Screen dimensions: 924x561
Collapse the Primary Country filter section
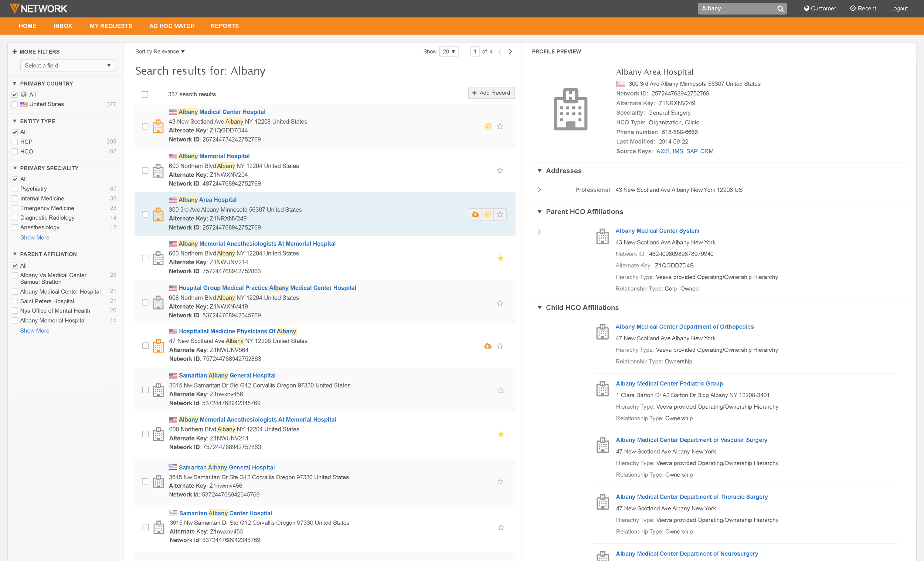click(14, 84)
